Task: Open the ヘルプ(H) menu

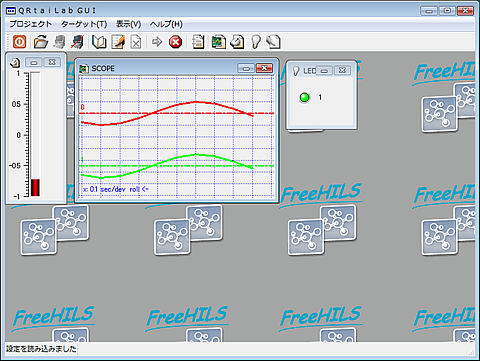Action: (x=166, y=24)
